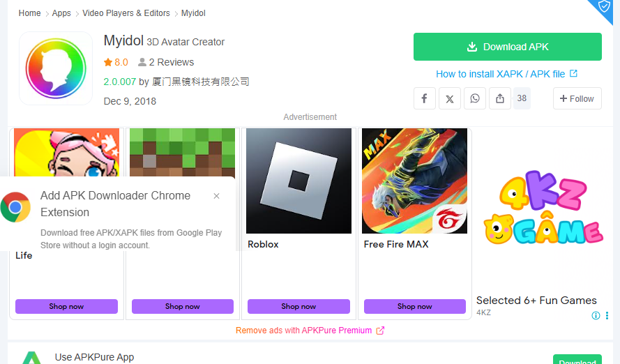Click Shop now under Life ad
Screen dimensions: 620x364
coord(66,306)
